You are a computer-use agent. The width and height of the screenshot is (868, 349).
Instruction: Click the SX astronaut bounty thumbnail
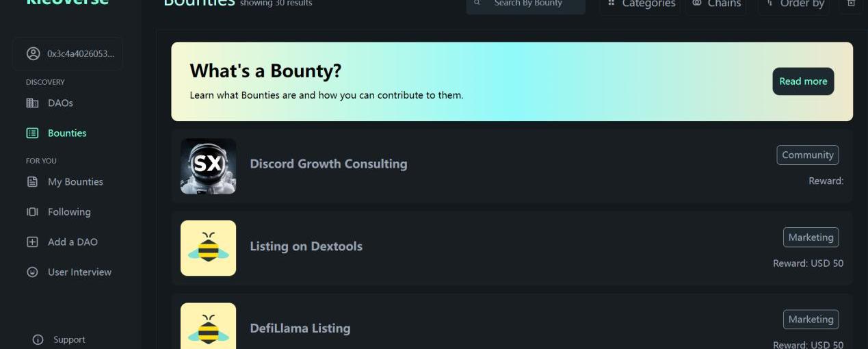209,166
